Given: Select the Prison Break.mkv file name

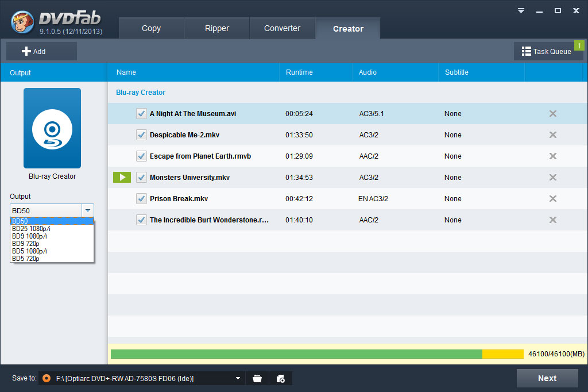Looking at the screenshot, I should 179,199.
